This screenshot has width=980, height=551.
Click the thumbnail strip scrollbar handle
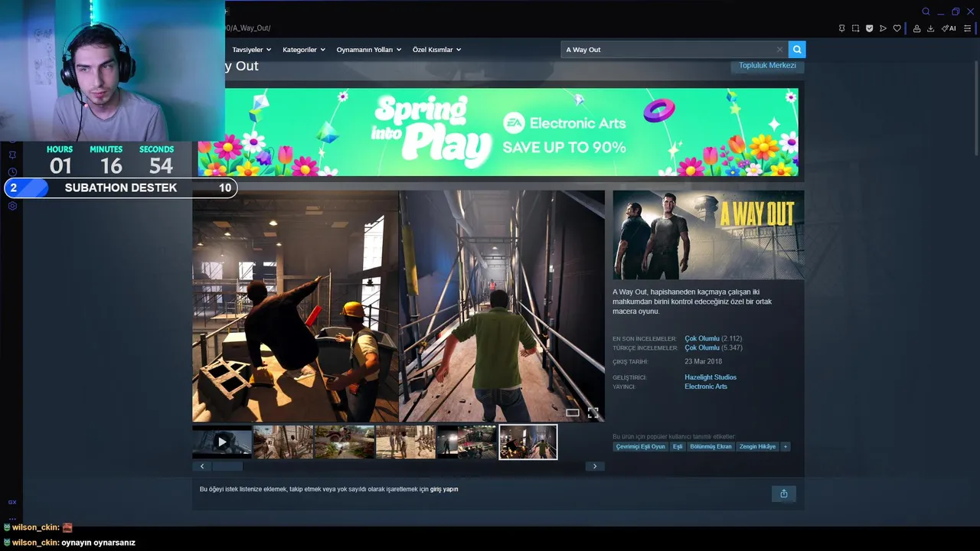[227, 466]
